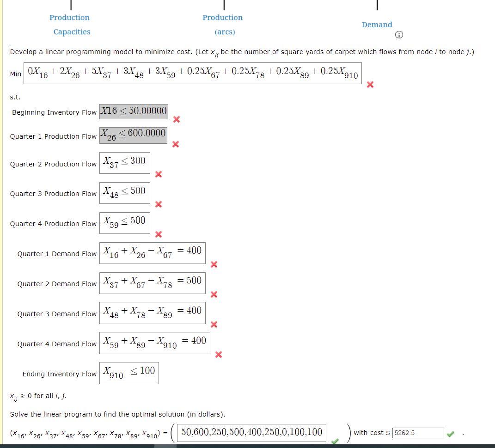Click the optimal solution vector input box
The height and width of the screenshot is (448, 495).
(x=252, y=432)
